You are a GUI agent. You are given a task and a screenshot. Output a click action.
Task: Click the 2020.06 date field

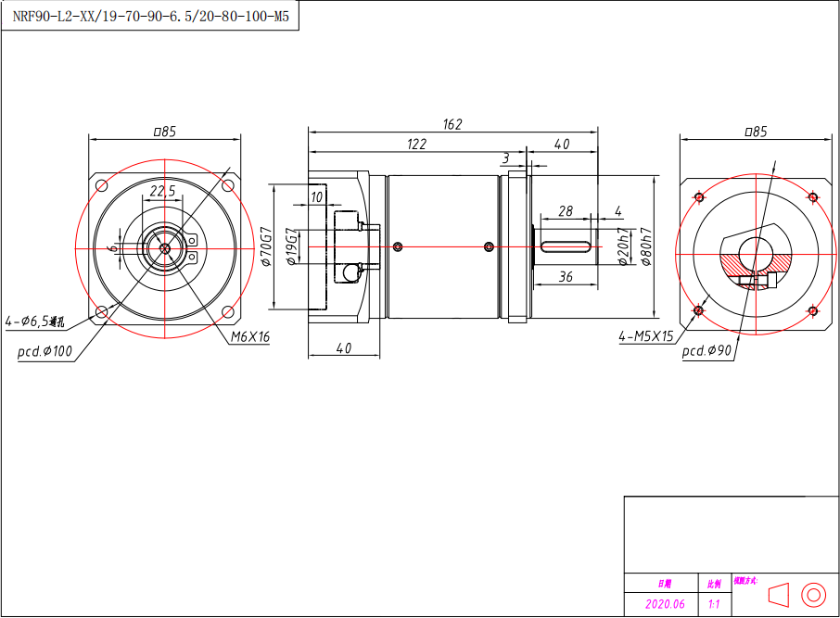point(664,604)
